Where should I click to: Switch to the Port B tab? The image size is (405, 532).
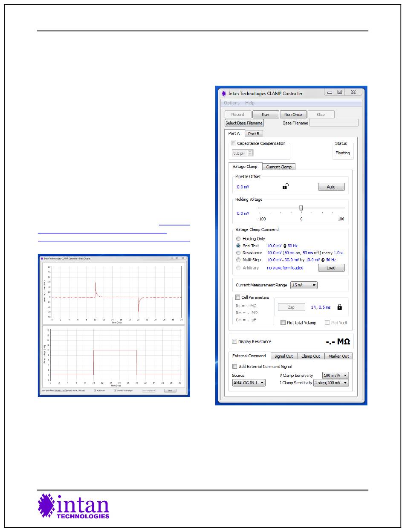[x=253, y=134]
